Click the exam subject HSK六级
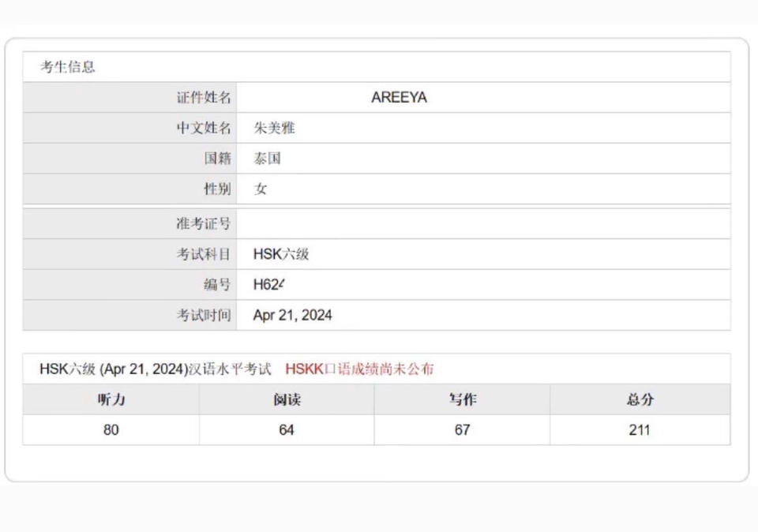The image size is (758, 532). (x=281, y=254)
